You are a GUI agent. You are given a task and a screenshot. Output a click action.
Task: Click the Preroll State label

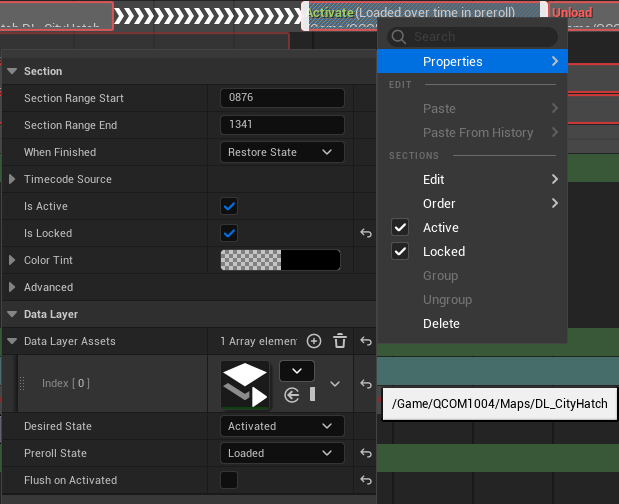click(x=55, y=453)
